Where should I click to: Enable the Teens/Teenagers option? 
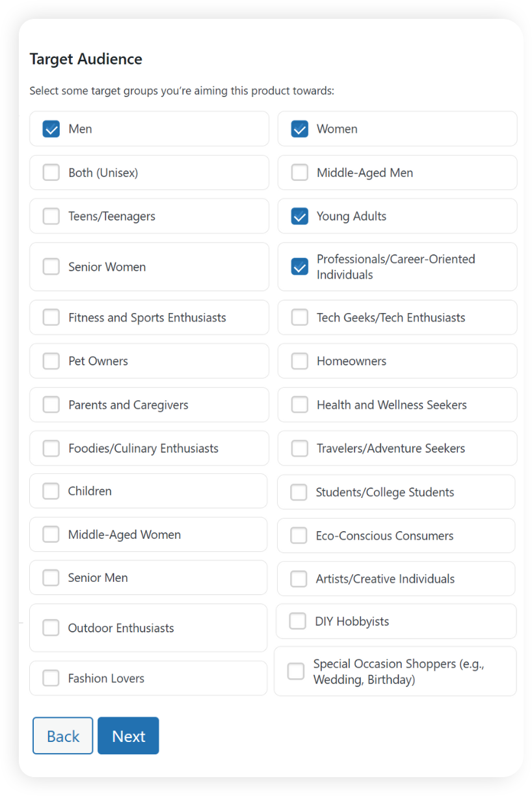click(51, 216)
